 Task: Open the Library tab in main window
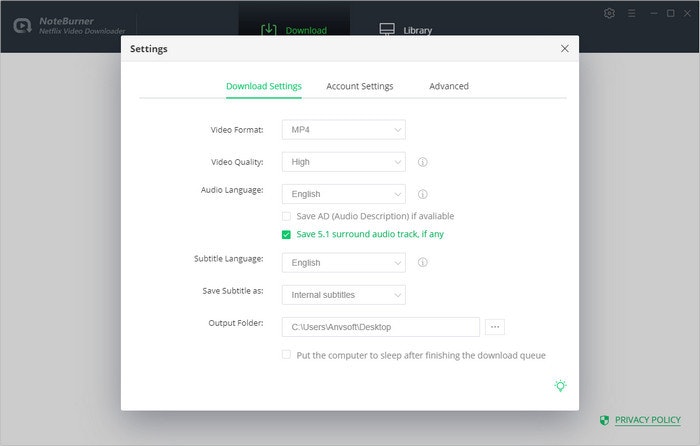[x=406, y=30]
